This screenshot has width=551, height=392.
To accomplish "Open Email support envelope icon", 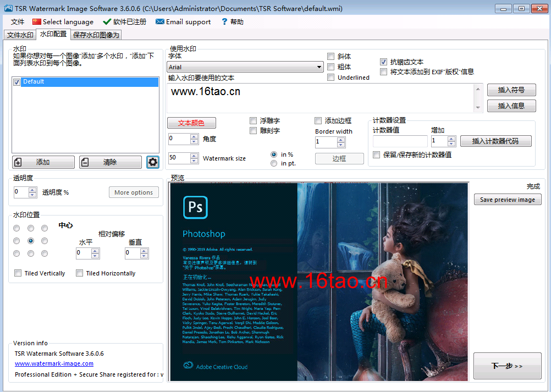I will point(160,21).
